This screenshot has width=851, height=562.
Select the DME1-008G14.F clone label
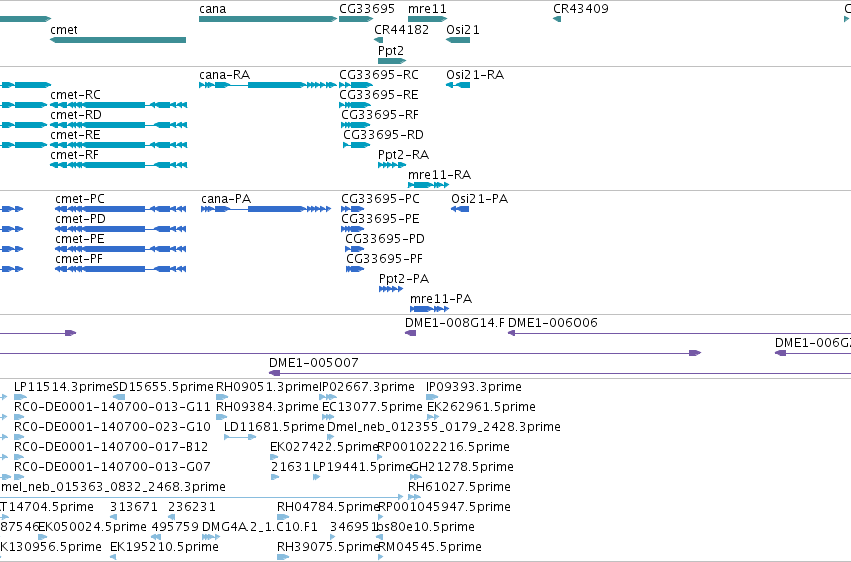455,323
